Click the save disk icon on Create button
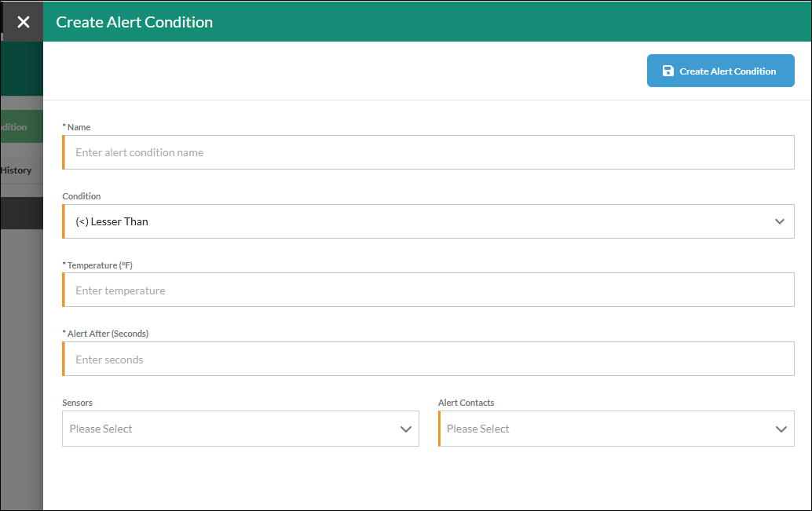The image size is (812, 511). (668, 71)
